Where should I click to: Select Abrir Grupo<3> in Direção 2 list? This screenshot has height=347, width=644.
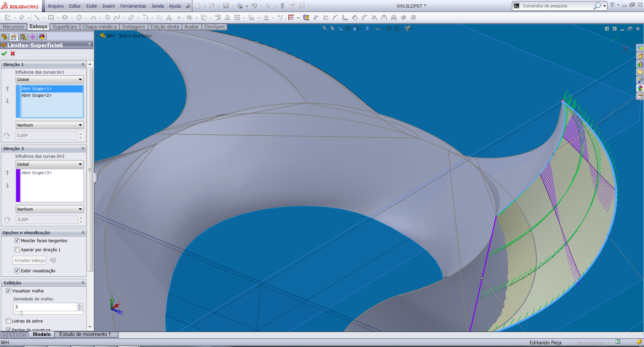click(52, 173)
